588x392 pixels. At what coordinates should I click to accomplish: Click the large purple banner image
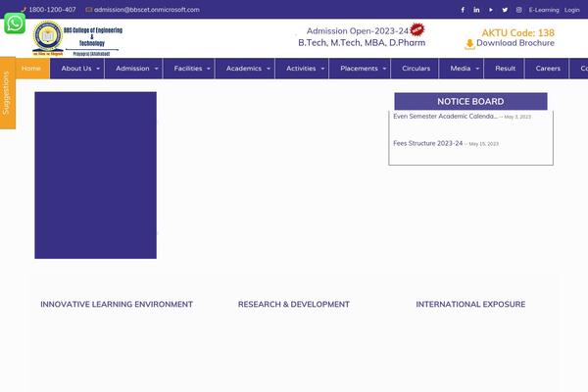coord(96,175)
